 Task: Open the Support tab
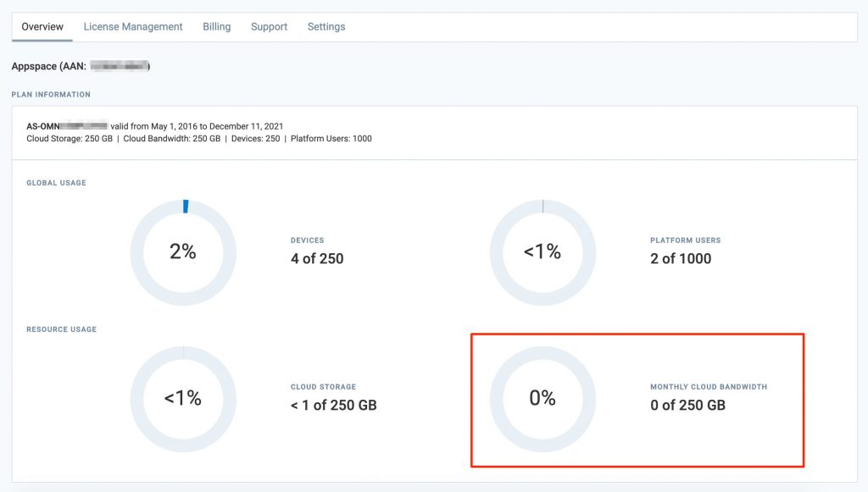[269, 26]
